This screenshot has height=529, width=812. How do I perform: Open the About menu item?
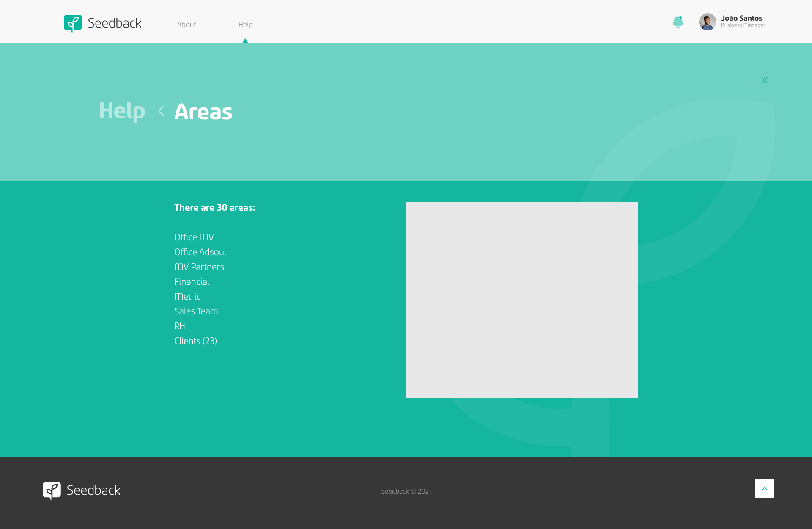pos(186,25)
